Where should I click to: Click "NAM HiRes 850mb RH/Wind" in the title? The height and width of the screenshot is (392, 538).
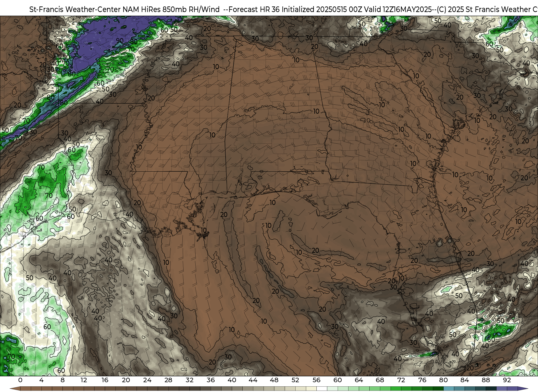click(171, 10)
